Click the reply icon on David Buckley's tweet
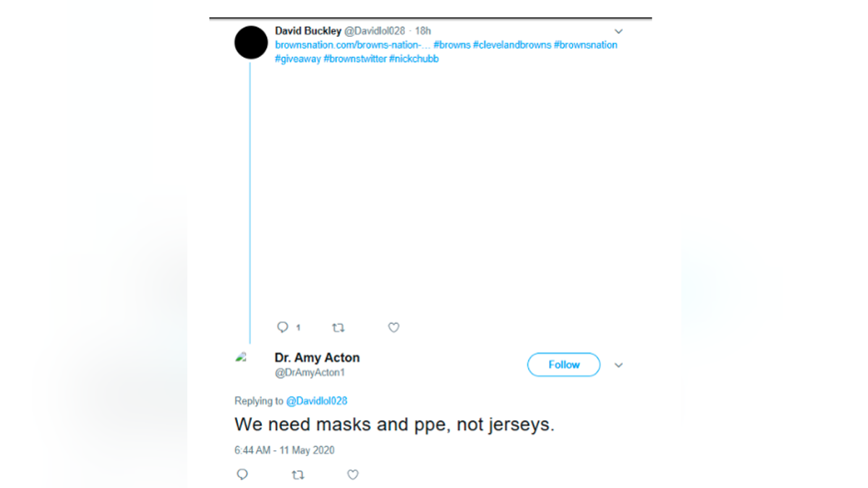The image size is (868, 488). pyautogui.click(x=282, y=328)
